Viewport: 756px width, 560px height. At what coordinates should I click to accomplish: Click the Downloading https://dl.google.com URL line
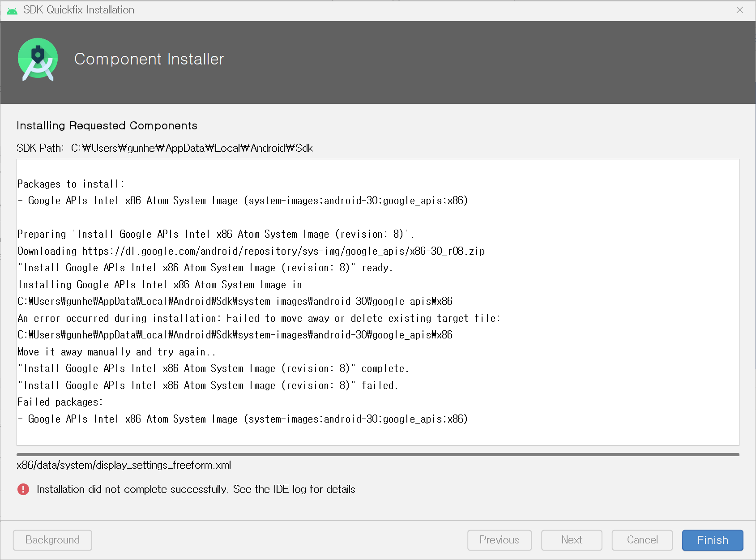pos(251,251)
